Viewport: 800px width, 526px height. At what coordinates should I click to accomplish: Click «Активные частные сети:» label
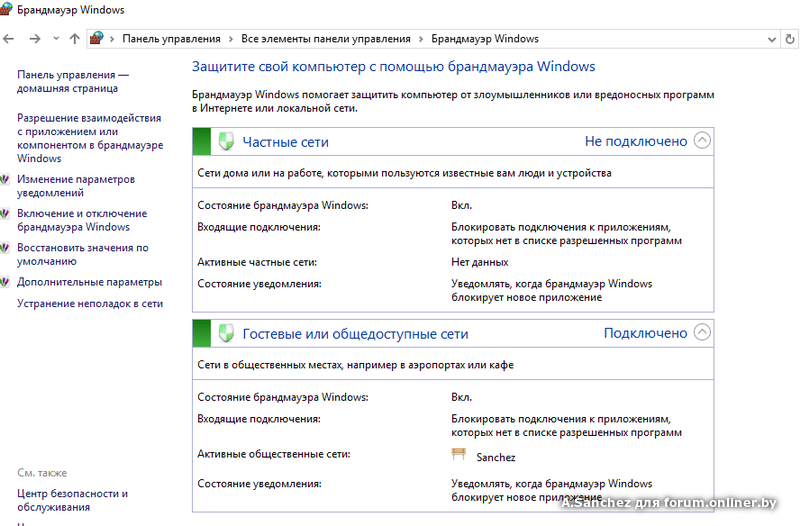click(x=257, y=262)
